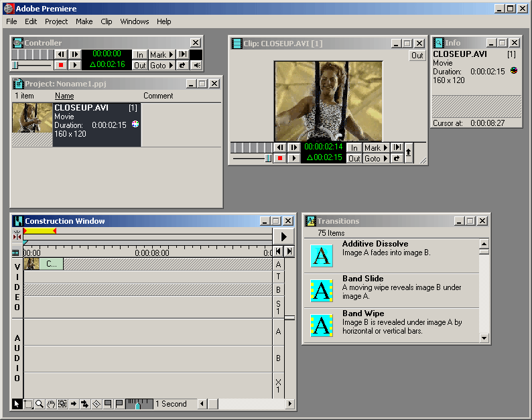Click the film strip icon left of the time ruler

click(x=16, y=253)
